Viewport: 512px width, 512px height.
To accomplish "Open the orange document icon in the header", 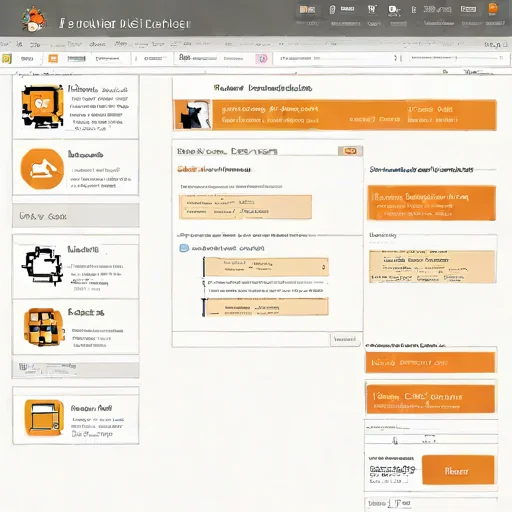I will tap(493, 8).
